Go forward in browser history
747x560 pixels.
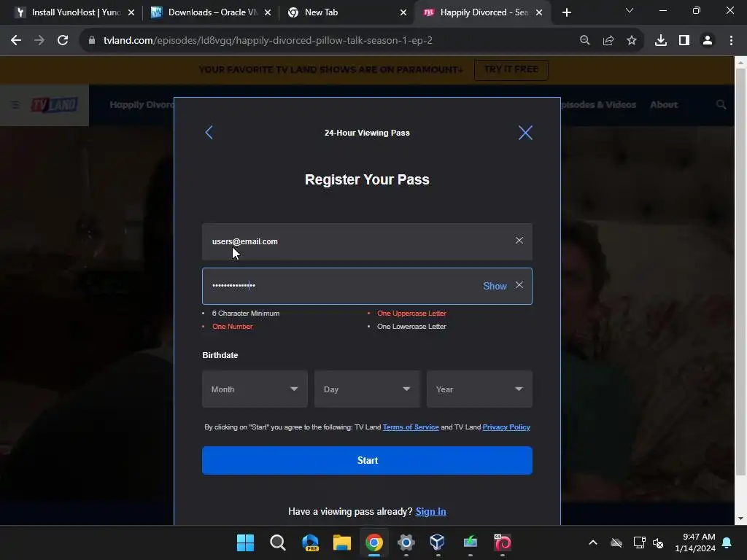pyautogui.click(x=39, y=41)
